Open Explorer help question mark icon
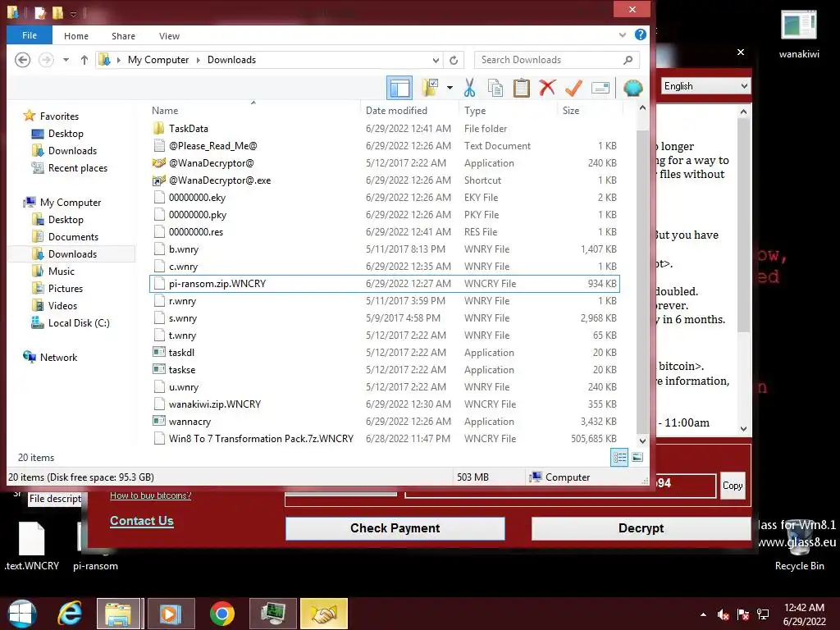Image resolution: width=840 pixels, height=630 pixels. pyautogui.click(x=640, y=34)
